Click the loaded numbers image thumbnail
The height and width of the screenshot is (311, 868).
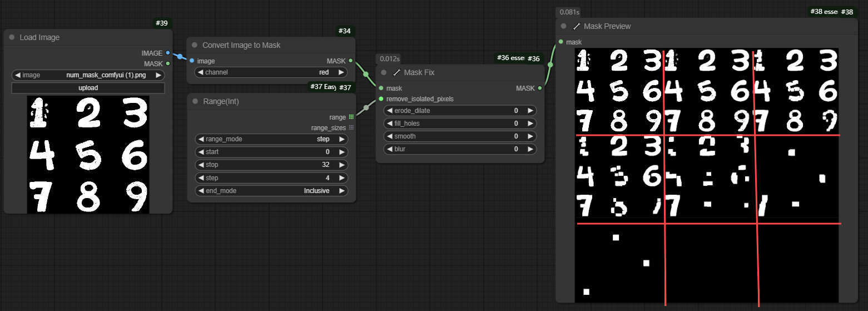click(88, 154)
